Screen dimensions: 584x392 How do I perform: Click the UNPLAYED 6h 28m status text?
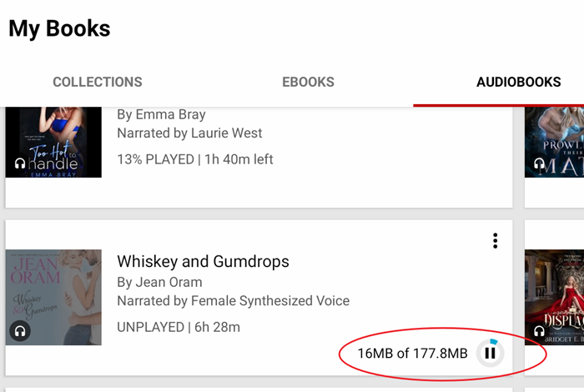pyautogui.click(x=179, y=327)
